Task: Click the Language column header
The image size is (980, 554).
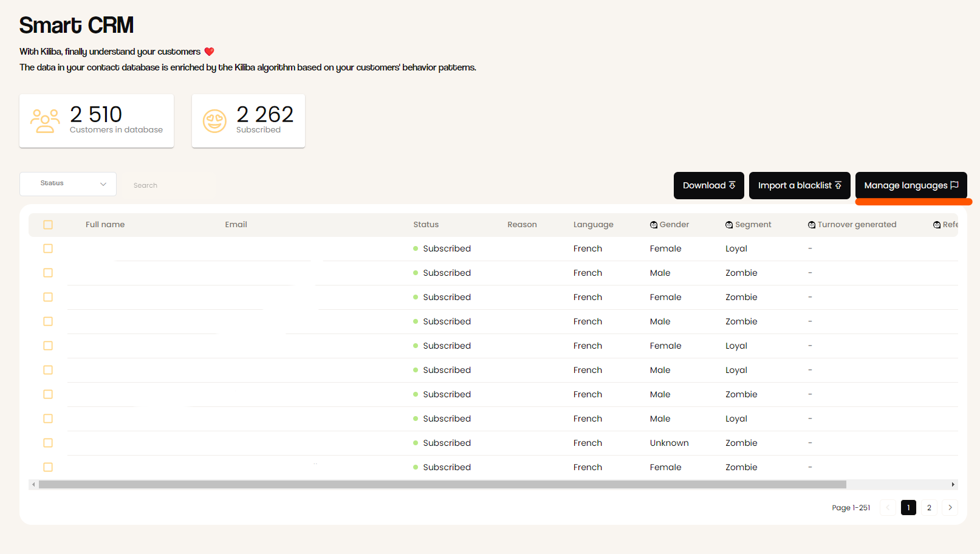Action: pos(594,225)
